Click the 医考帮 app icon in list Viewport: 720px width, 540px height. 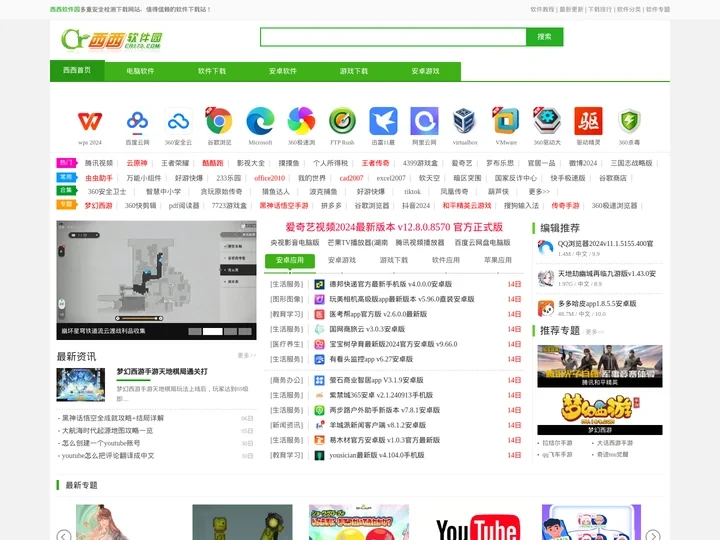[x=319, y=315]
